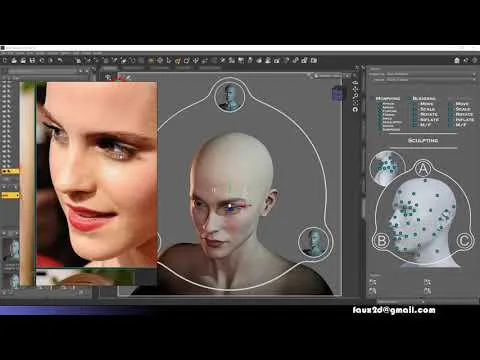
Task: Click the undo arrow in main toolbar
Action: click(x=60, y=60)
